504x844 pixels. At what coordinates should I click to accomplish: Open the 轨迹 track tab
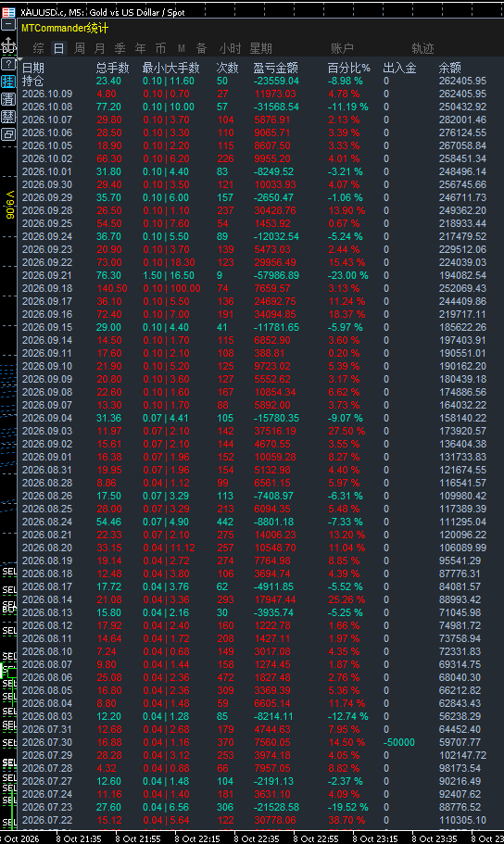tap(422, 48)
